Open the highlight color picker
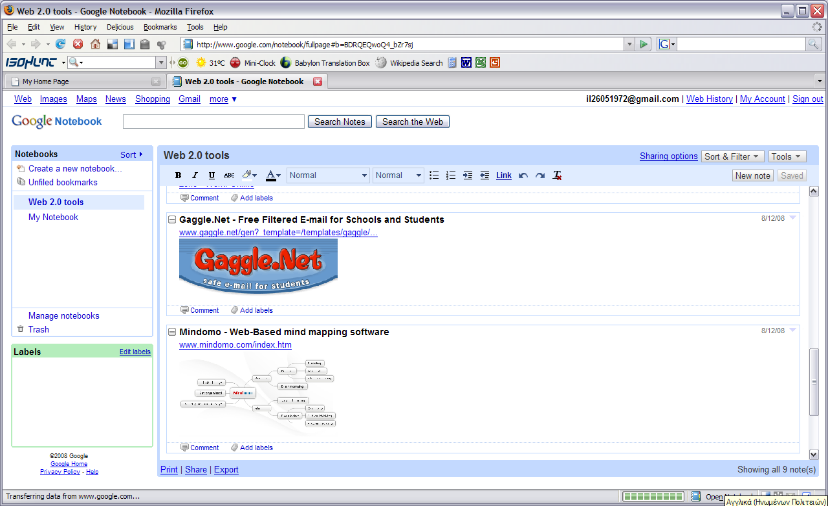The image size is (828, 506). pos(249,175)
